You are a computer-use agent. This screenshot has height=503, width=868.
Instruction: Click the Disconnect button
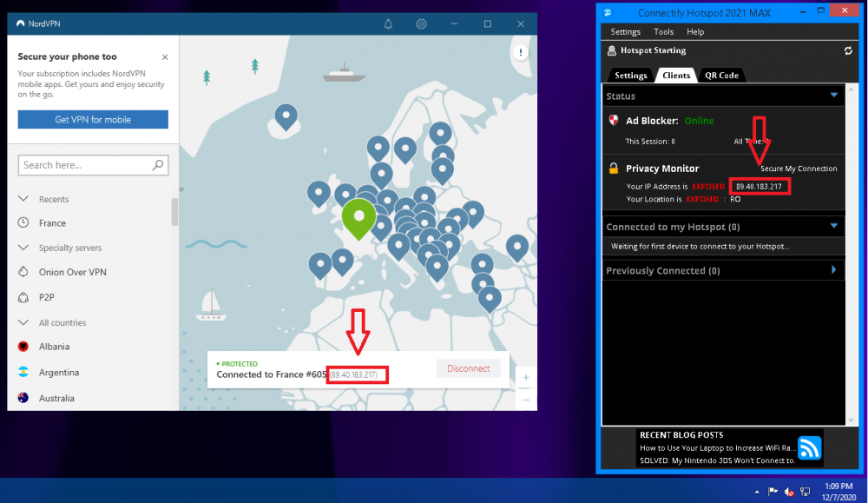click(x=468, y=368)
